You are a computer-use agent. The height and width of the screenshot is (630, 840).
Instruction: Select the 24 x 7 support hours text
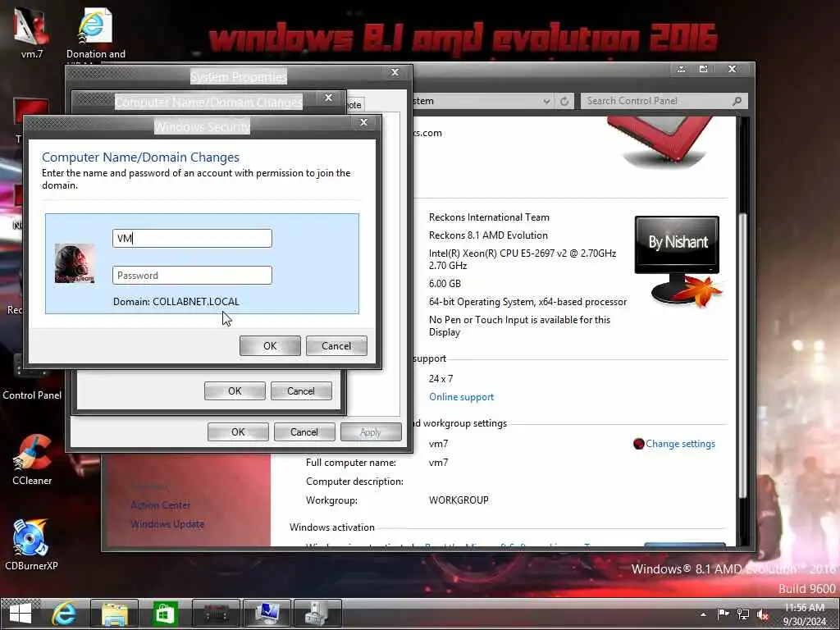point(441,379)
